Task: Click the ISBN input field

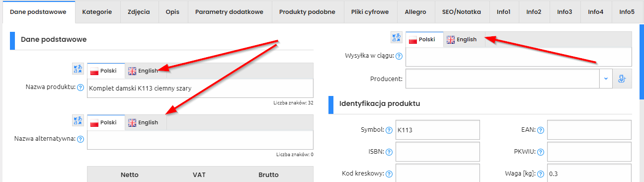Action: coord(437,152)
